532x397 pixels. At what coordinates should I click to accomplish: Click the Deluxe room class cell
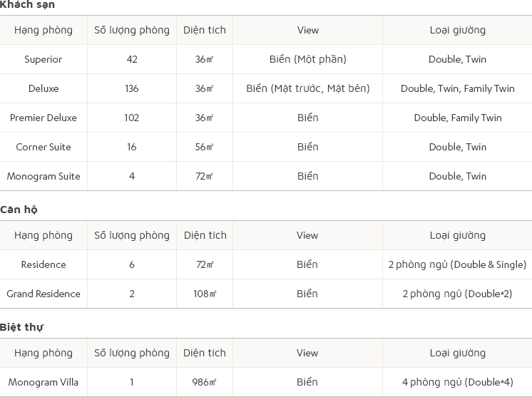click(x=44, y=88)
